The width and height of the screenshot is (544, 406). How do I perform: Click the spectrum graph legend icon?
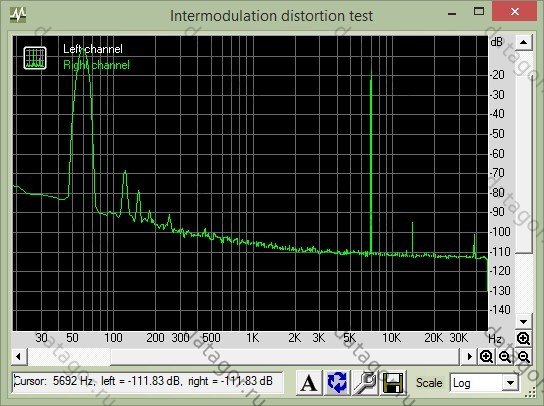tap(35, 58)
